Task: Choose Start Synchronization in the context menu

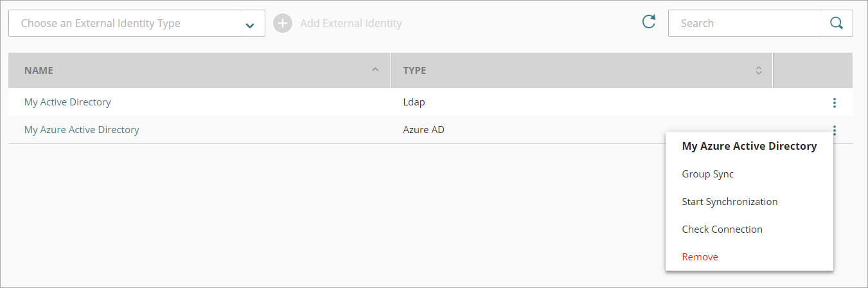Action: click(729, 202)
